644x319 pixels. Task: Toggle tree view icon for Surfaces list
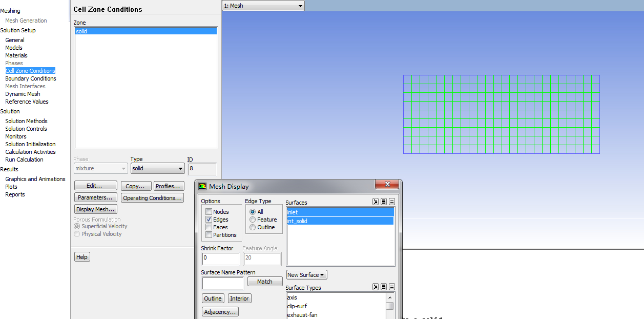point(376,202)
